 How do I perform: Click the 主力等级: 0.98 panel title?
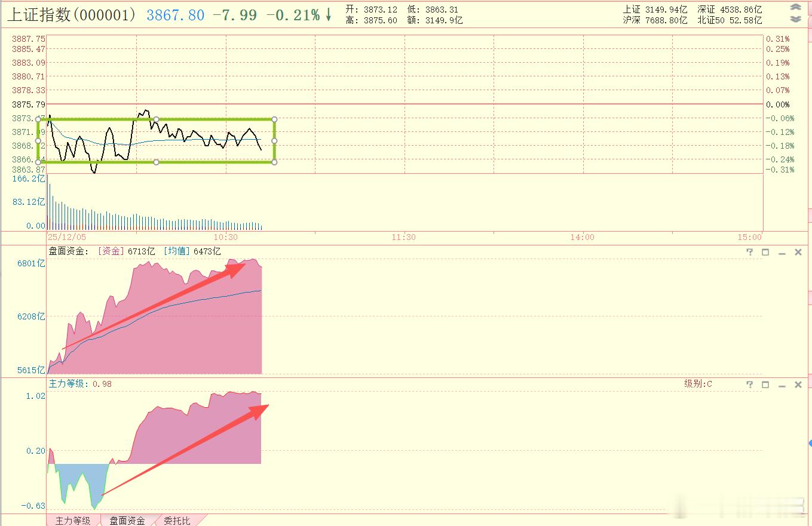[x=80, y=384]
